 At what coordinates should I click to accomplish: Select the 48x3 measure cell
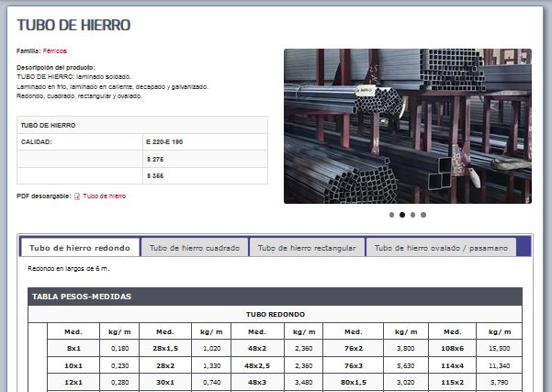(257, 383)
